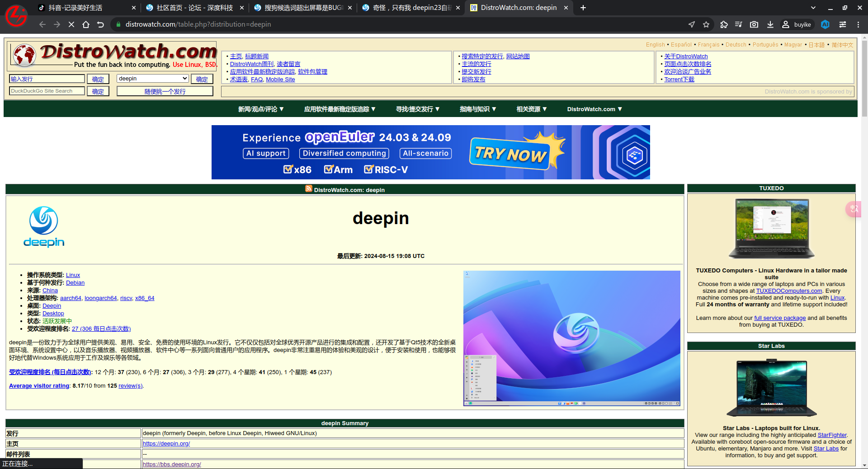Open the browser home page

click(x=86, y=24)
